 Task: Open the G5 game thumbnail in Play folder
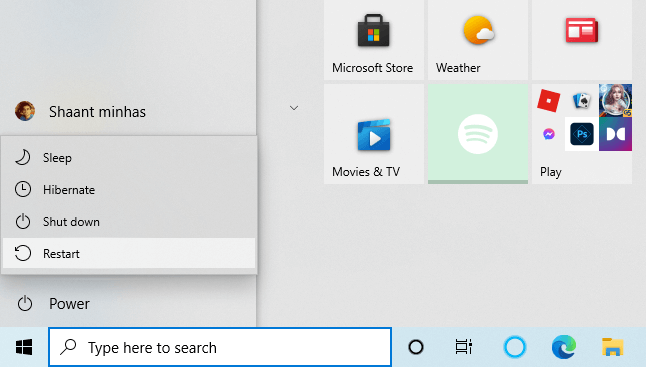point(615,101)
